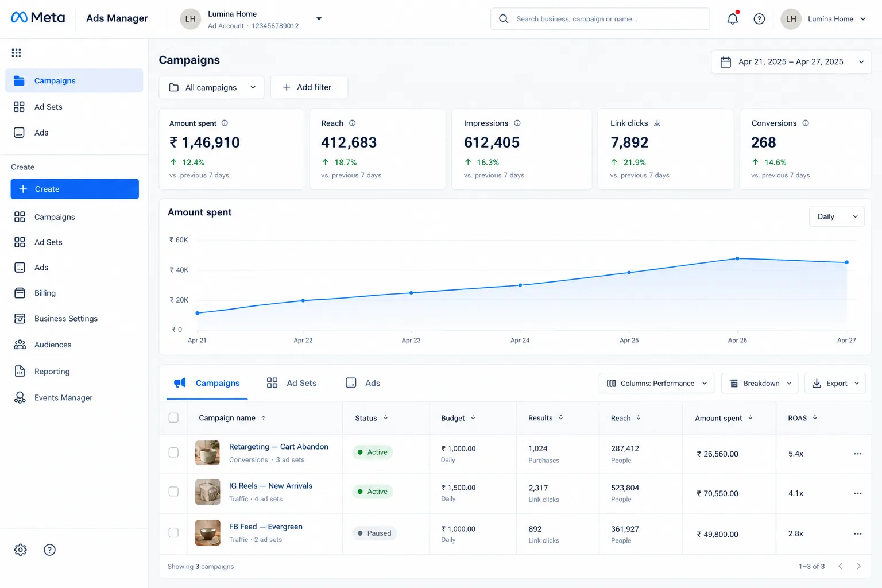Open the All campaigns dropdown
The height and width of the screenshot is (588, 882).
(x=211, y=87)
